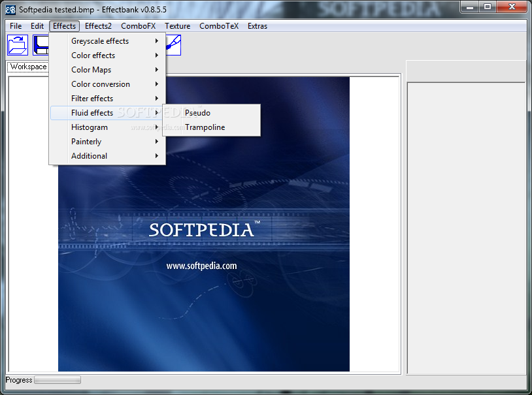Screen dimensions: 532x395
Task: Expand the Histogram submenu
Action: [108, 127]
